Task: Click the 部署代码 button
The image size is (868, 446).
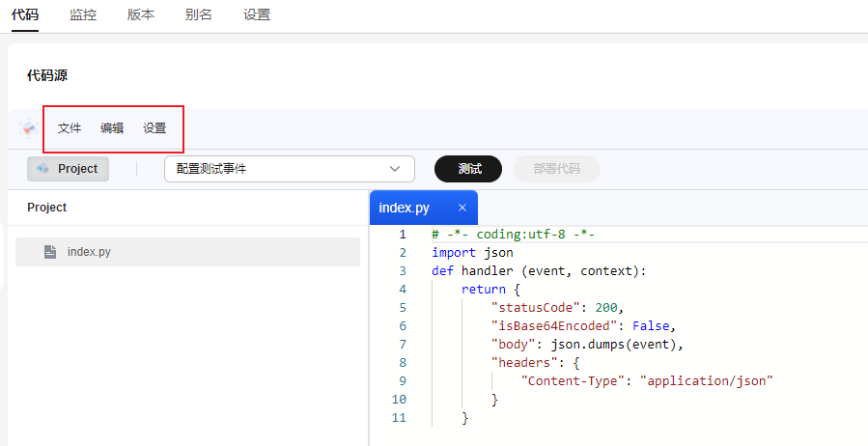Action: (557, 169)
